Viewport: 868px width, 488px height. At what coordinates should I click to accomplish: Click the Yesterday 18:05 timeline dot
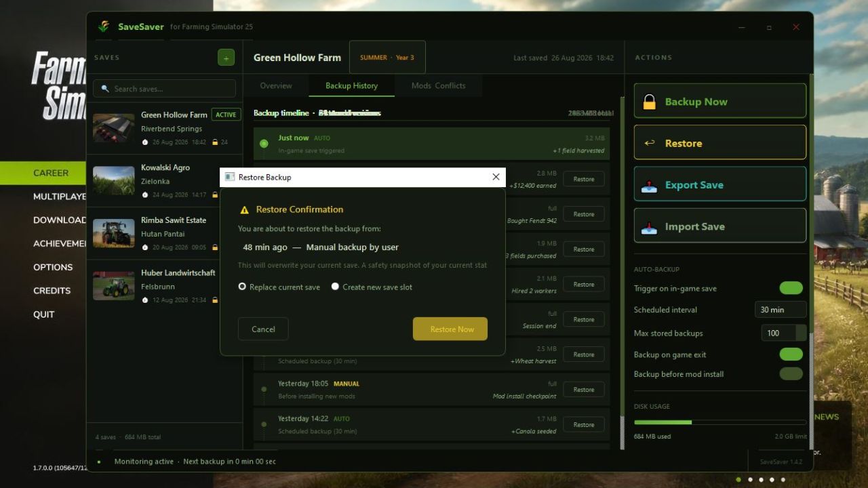pos(264,389)
